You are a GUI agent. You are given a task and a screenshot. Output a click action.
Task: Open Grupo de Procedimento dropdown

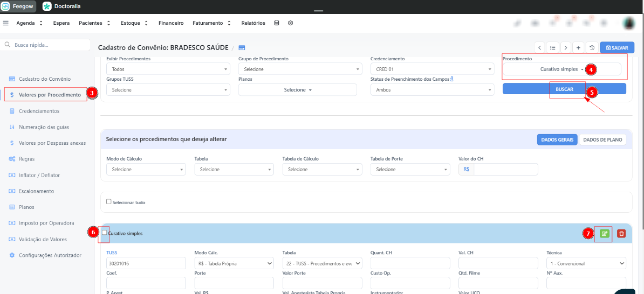pyautogui.click(x=300, y=69)
